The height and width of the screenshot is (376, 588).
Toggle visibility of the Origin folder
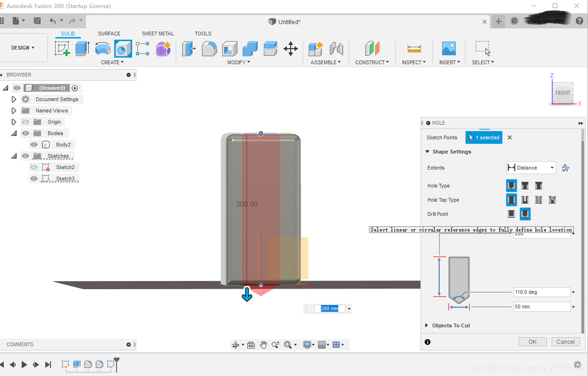pyautogui.click(x=25, y=122)
